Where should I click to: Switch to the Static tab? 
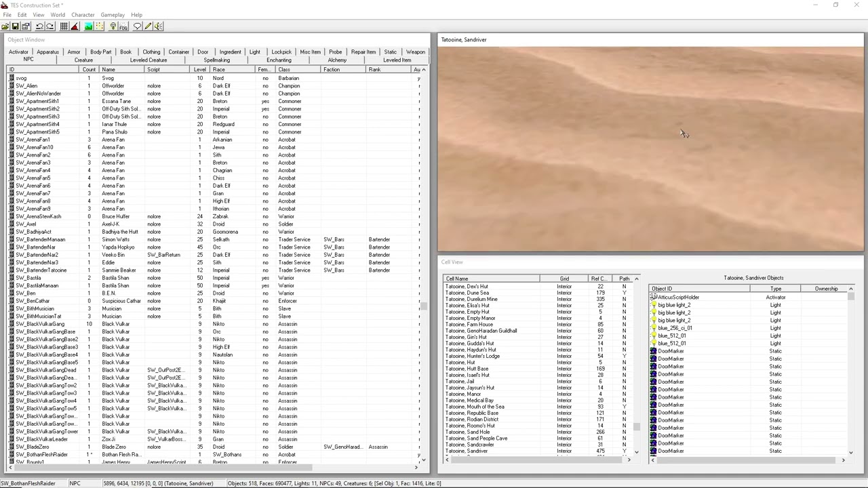390,52
